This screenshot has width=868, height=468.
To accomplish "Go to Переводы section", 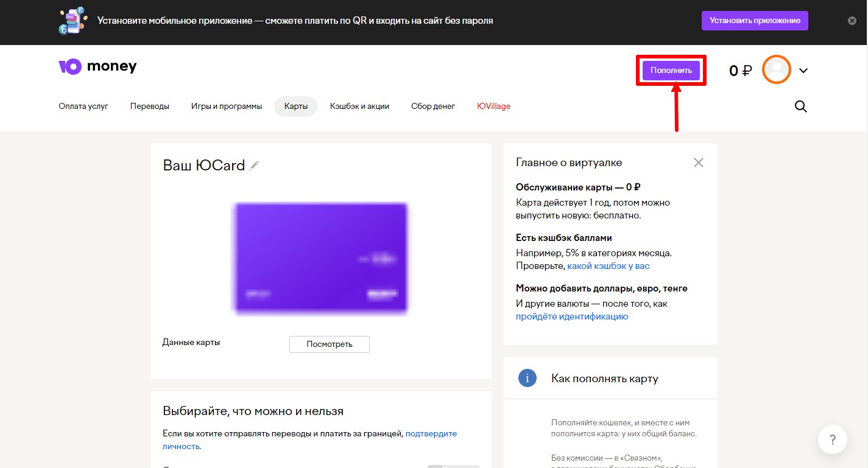I will coord(150,106).
